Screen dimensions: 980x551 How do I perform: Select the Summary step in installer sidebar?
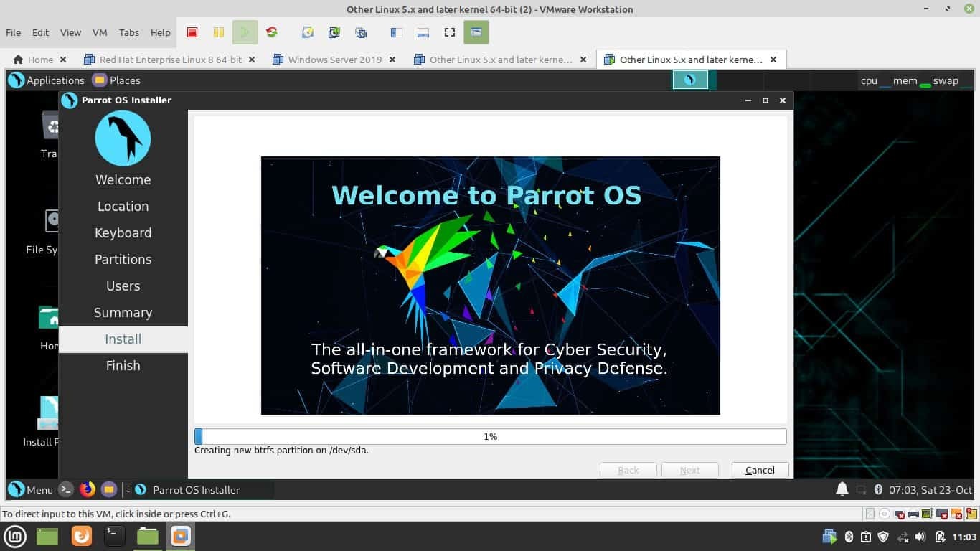click(123, 313)
